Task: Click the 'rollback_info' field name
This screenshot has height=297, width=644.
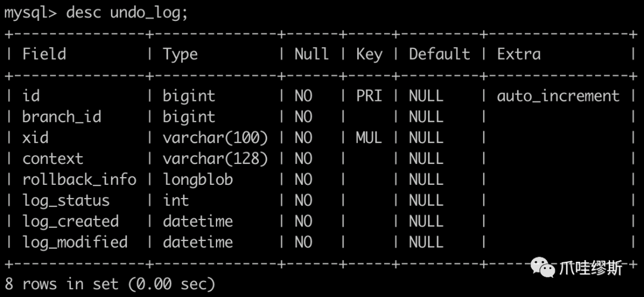Action: click(x=79, y=180)
